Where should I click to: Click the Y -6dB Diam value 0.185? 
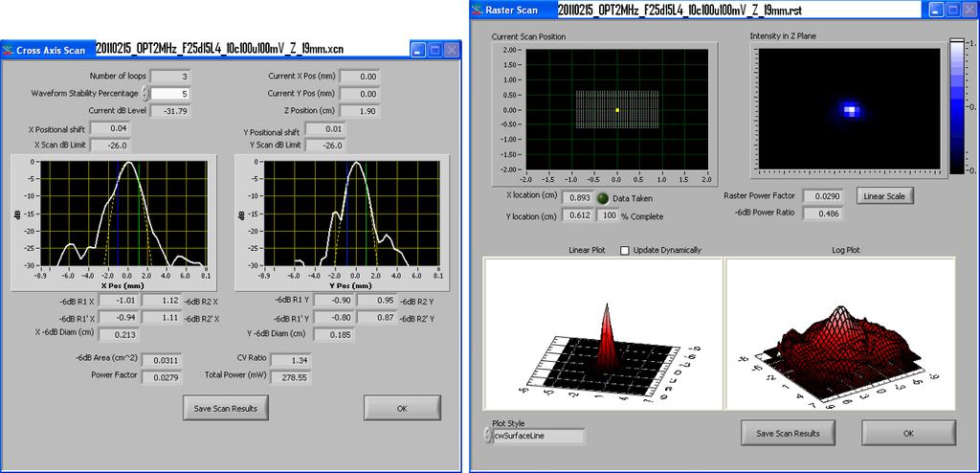pyautogui.click(x=334, y=334)
